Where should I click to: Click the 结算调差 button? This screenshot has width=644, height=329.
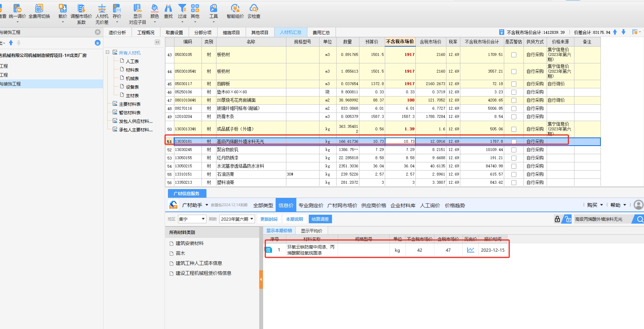320,219
